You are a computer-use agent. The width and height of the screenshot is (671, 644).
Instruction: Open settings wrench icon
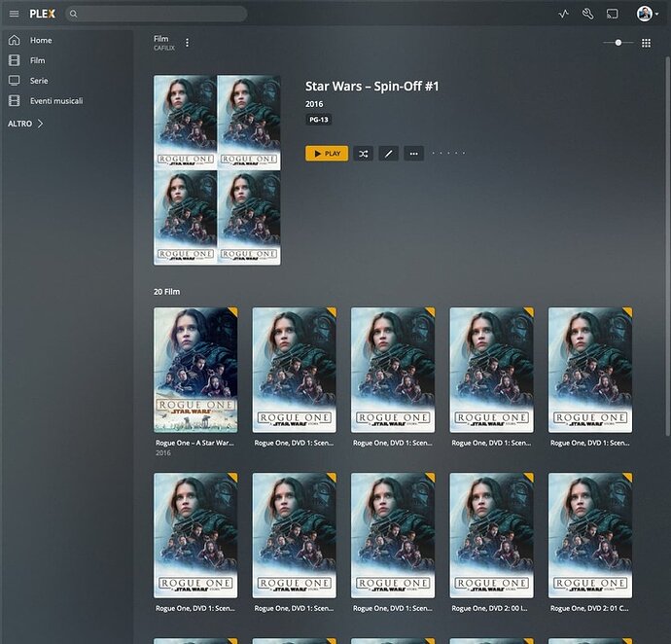click(x=588, y=14)
